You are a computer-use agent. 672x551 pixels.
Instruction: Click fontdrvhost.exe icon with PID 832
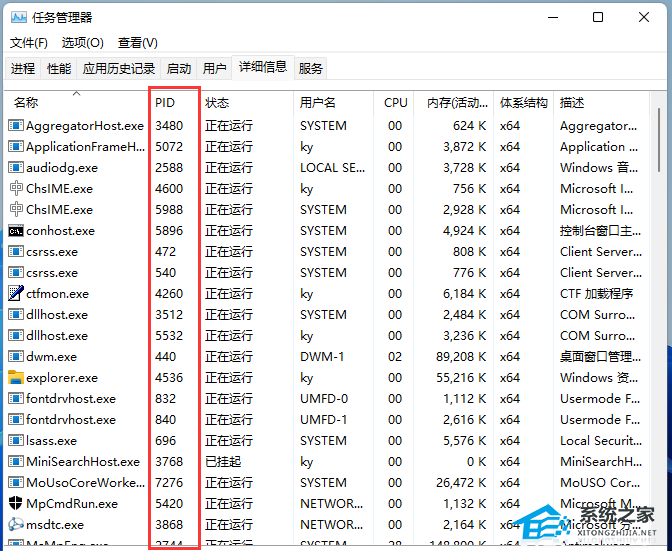16,398
